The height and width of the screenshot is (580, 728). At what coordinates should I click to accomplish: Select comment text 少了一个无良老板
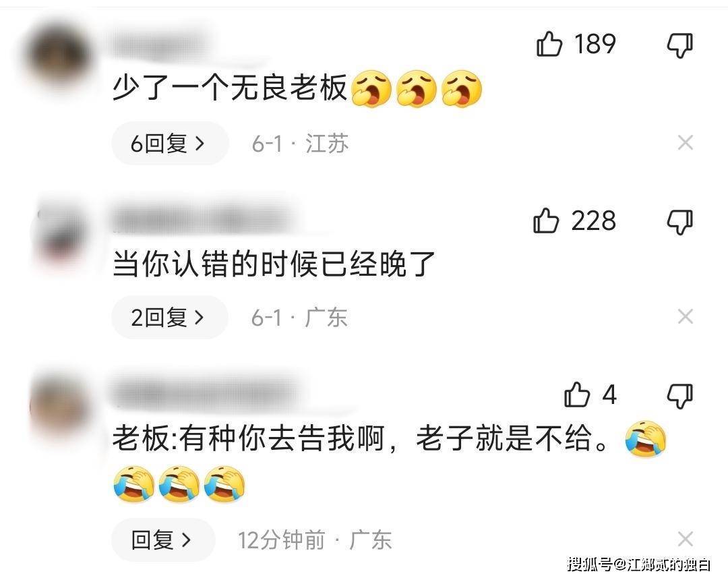(x=231, y=87)
